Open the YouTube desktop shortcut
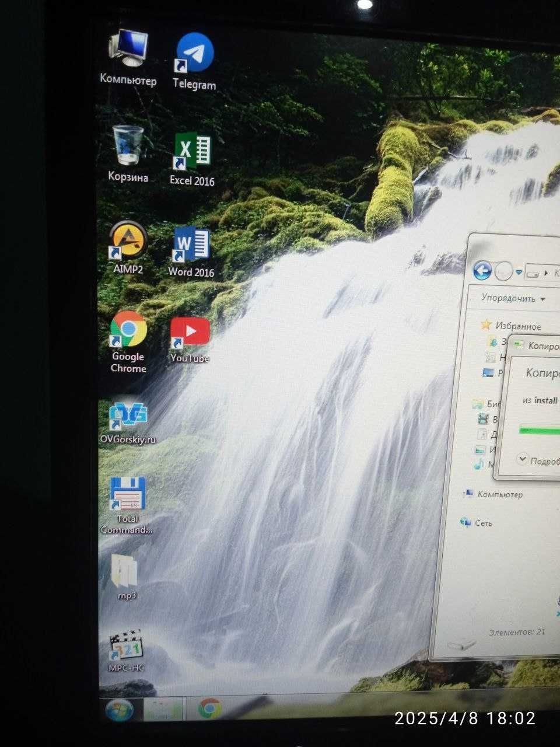Image resolution: width=560 pixels, height=747 pixels. tap(190, 340)
